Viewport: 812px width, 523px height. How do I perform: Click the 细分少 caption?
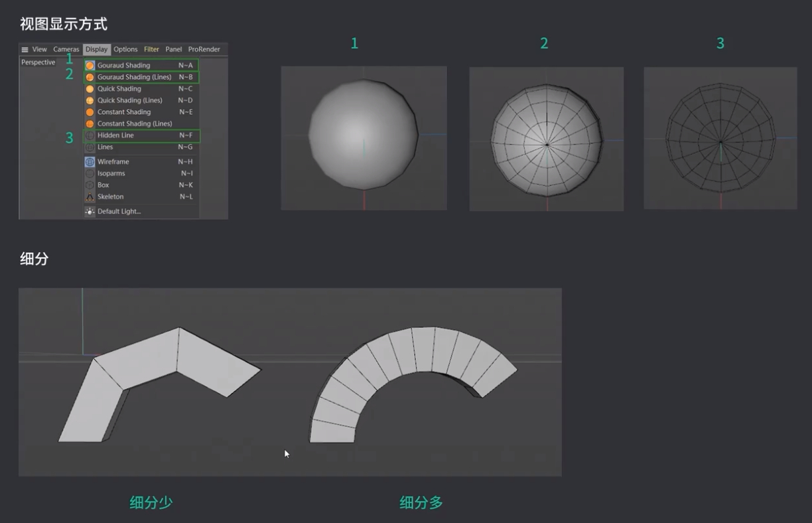tap(151, 502)
